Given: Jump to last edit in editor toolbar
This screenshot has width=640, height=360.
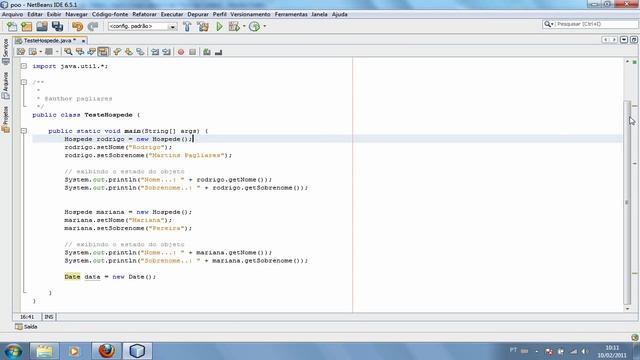Looking at the screenshot, I should pyautogui.click(x=21, y=52).
